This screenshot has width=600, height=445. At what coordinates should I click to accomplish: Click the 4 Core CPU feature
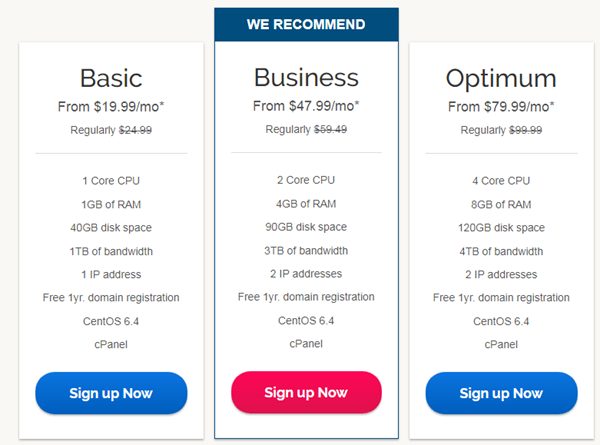coord(501,181)
